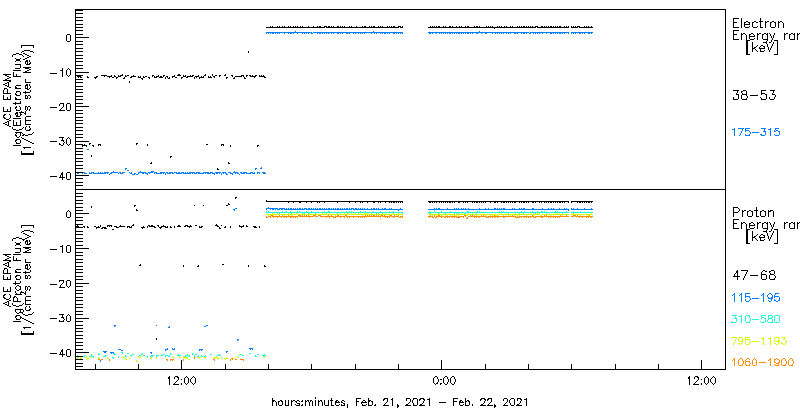
Task: Click the "log(Proton Flux)" y-axis title
Action: pyautogui.click(x=16, y=279)
